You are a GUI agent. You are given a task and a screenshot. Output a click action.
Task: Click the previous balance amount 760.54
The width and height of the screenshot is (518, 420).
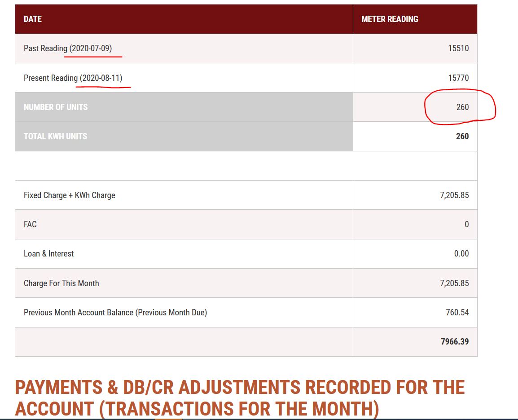click(x=457, y=312)
